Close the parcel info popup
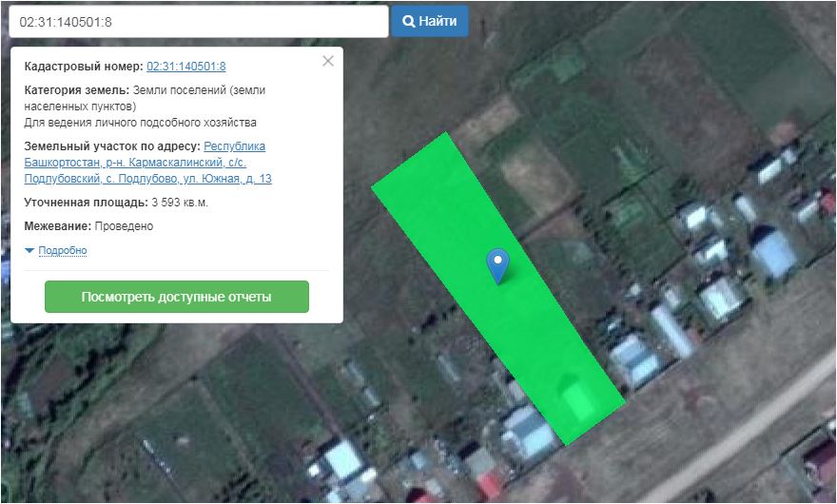The height and width of the screenshot is (504, 837). tap(328, 61)
